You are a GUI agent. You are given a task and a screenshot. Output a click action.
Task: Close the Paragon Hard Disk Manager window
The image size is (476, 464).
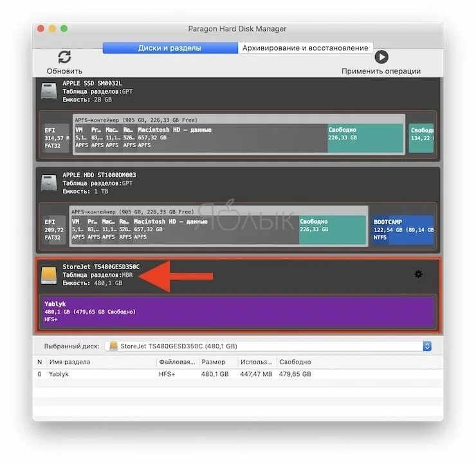[x=41, y=28]
